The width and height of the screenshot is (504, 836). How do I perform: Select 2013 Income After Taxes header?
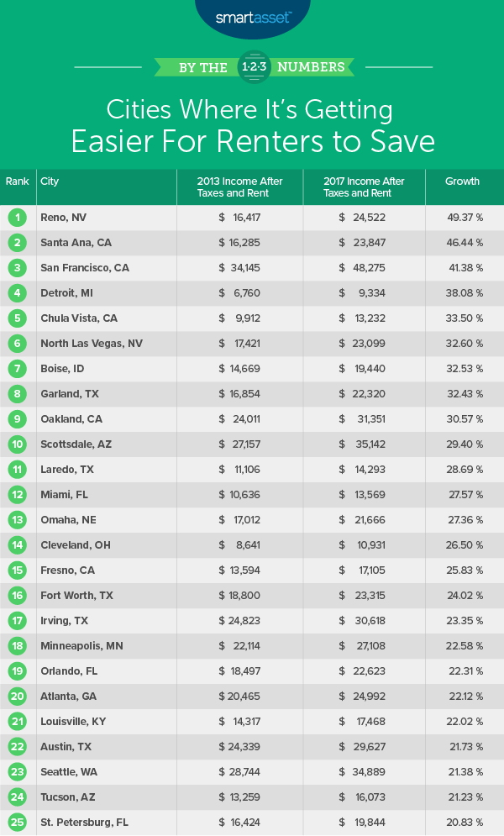(x=239, y=187)
